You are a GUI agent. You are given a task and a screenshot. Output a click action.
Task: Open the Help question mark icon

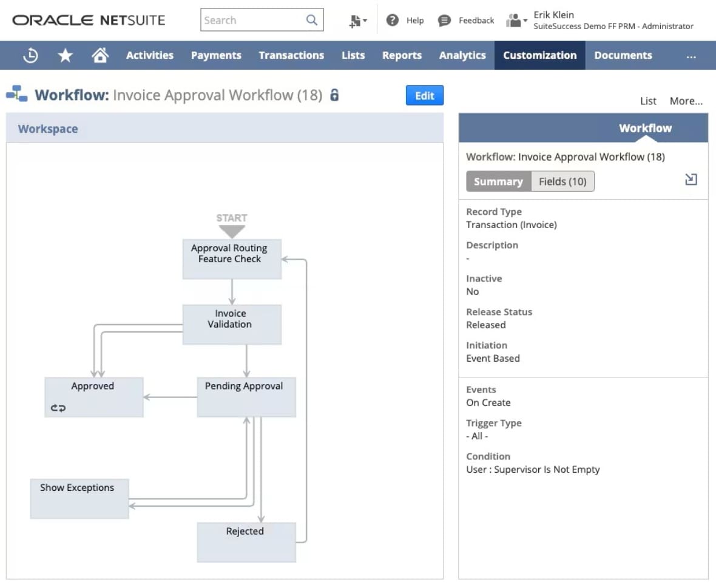point(393,20)
